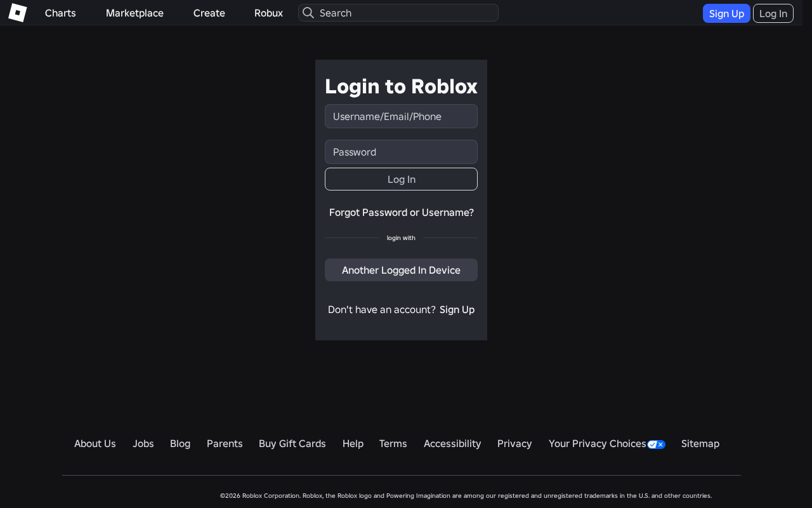Viewport: 812px width, 508px height.
Task: Focus the Password input field
Action: point(401,152)
